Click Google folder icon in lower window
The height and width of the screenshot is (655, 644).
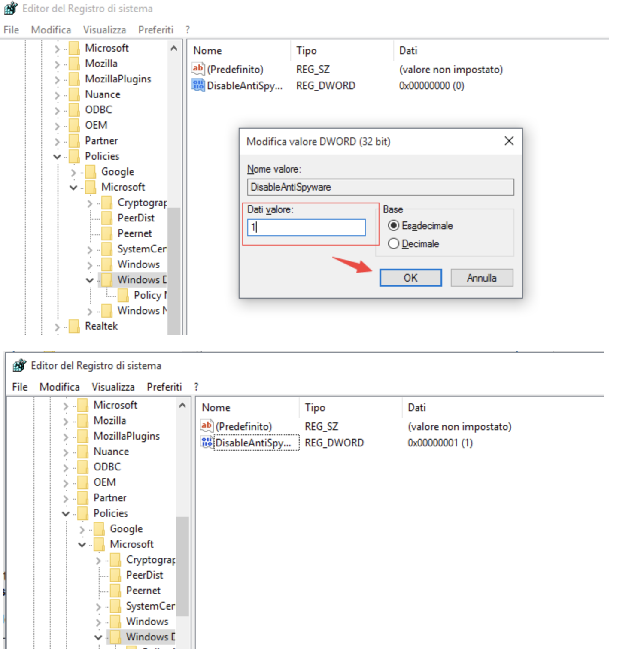[x=99, y=529]
